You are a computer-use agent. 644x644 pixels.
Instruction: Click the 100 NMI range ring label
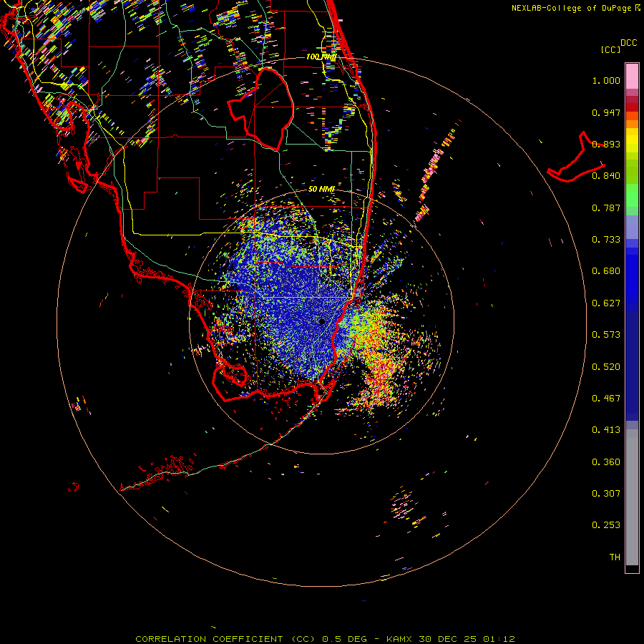321,57
